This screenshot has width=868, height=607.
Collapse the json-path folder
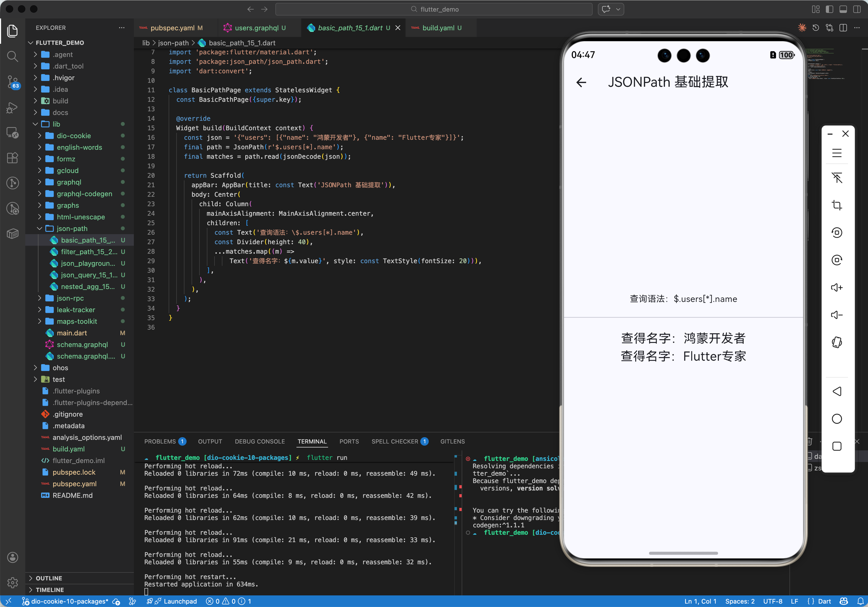coord(72,228)
